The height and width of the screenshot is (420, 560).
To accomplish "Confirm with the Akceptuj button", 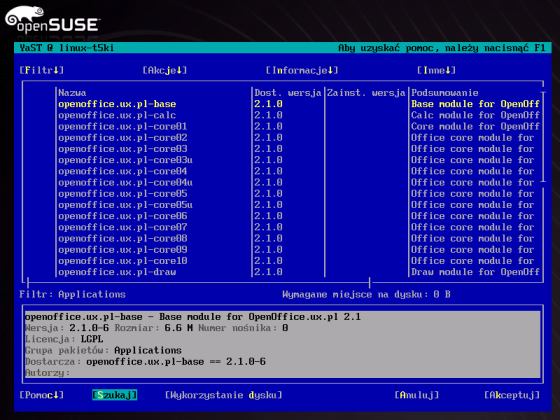I will (x=512, y=395).
